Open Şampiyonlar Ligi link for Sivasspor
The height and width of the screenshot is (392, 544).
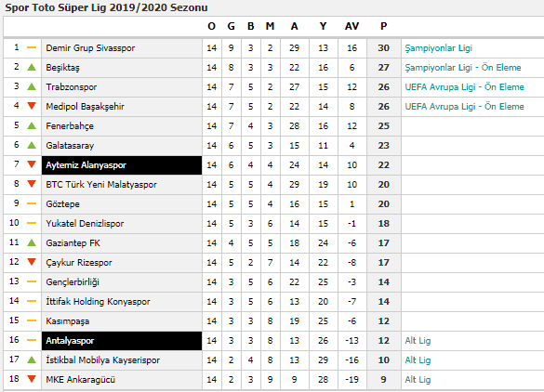pos(439,48)
